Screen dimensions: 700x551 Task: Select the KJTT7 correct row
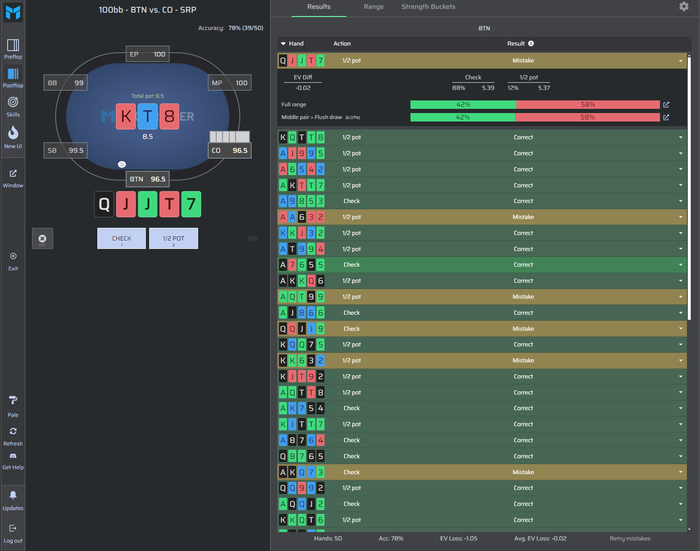(x=482, y=424)
